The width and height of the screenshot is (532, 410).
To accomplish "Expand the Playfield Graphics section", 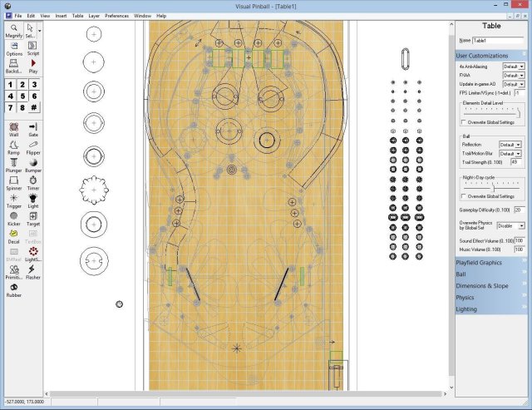I will tap(491, 262).
